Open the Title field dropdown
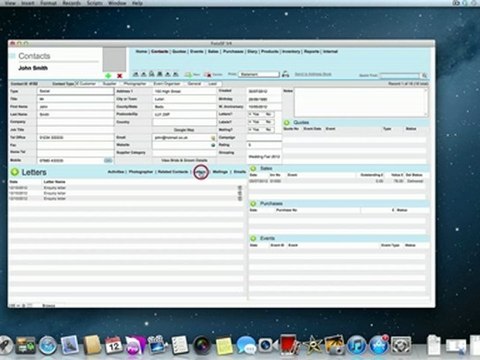480x360 pixels. [75, 99]
